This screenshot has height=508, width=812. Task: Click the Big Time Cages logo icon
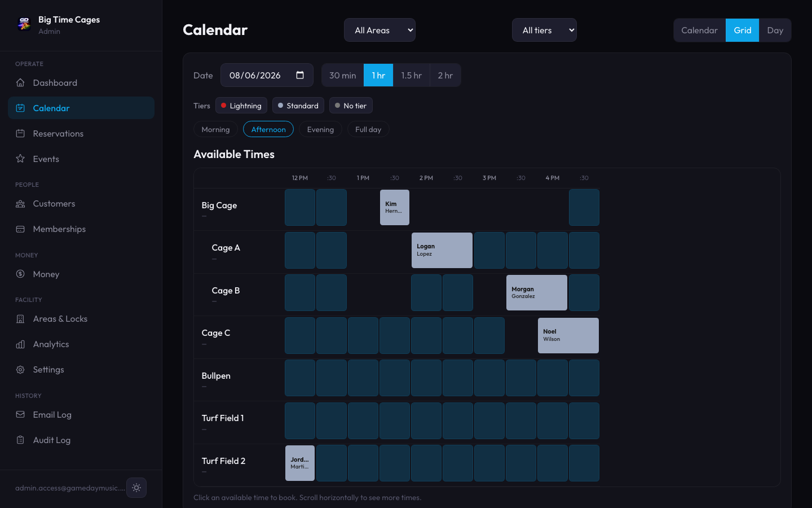pos(24,24)
